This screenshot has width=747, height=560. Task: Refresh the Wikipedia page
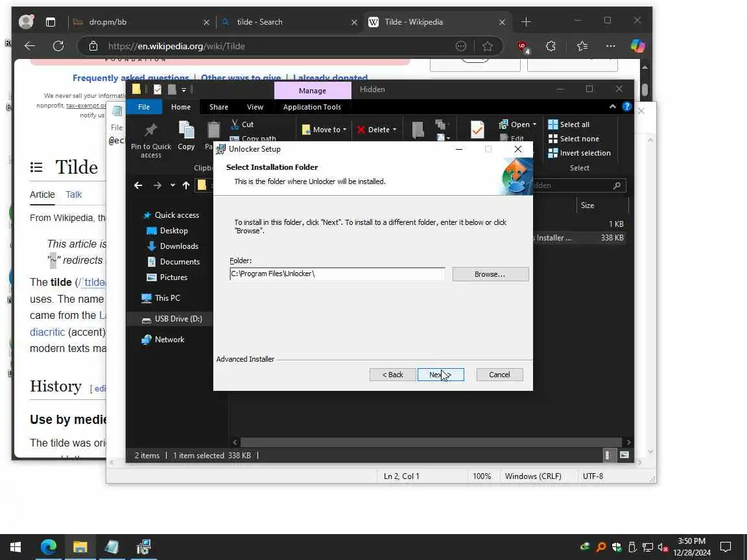click(58, 46)
